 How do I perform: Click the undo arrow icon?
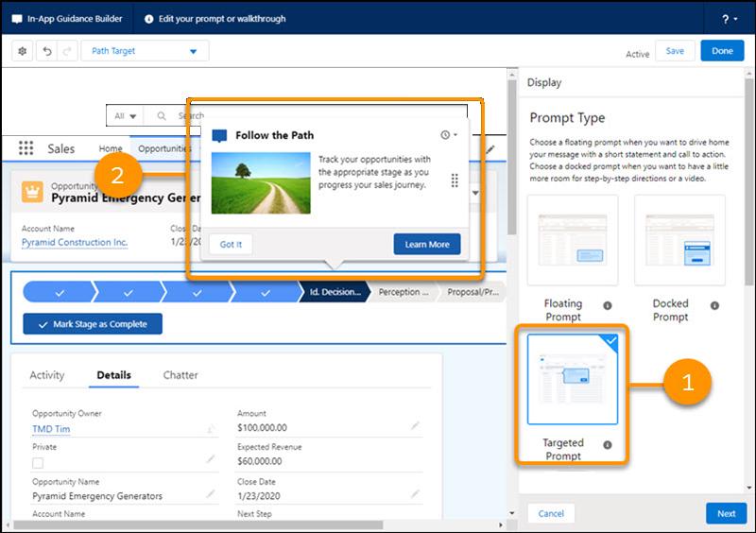click(x=46, y=52)
